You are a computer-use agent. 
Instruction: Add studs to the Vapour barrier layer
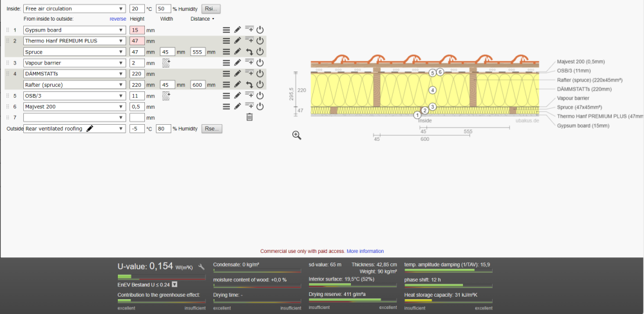[x=166, y=62]
